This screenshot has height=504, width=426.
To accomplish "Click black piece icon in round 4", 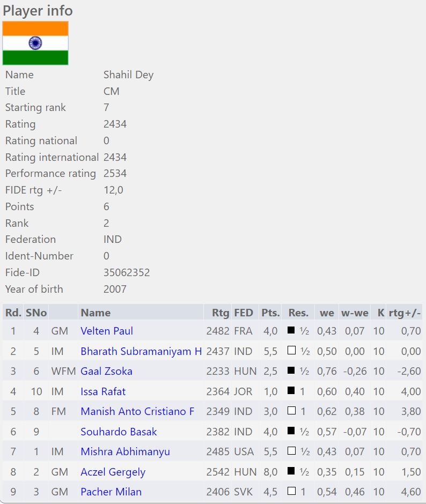I will tap(291, 391).
